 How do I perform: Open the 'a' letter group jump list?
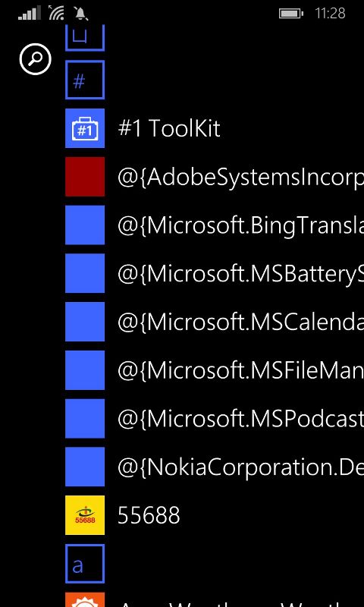85,564
